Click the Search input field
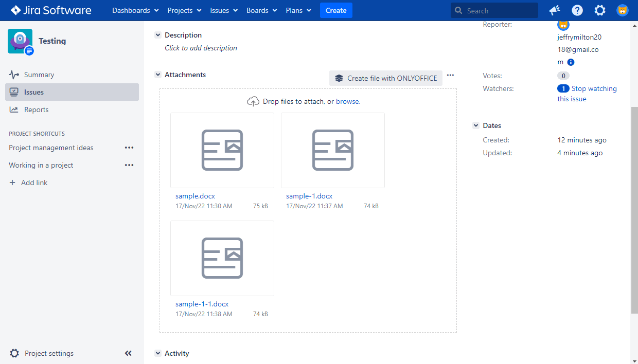This screenshot has width=638, height=364. [499, 10]
